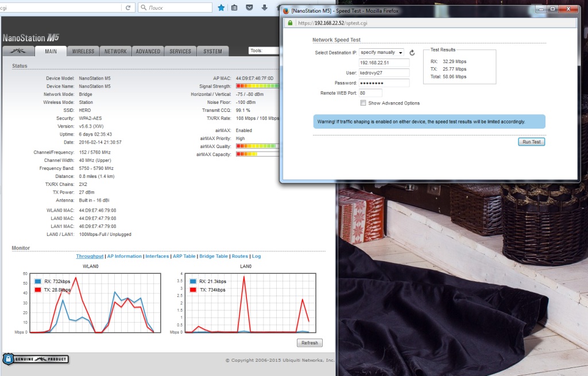Click the Uptime value 6 days 02:35:43
The width and height of the screenshot is (588, 376).
coord(95,134)
